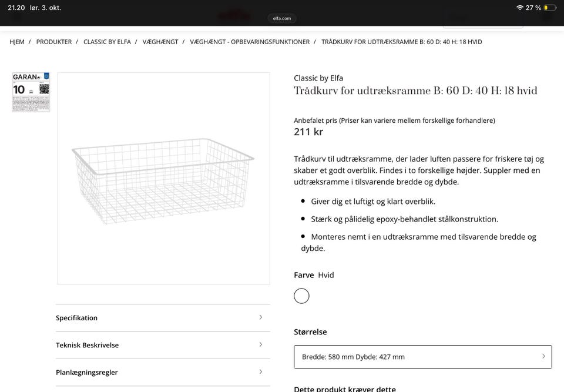Open the PRODUKTER breadcrumb

tap(54, 42)
